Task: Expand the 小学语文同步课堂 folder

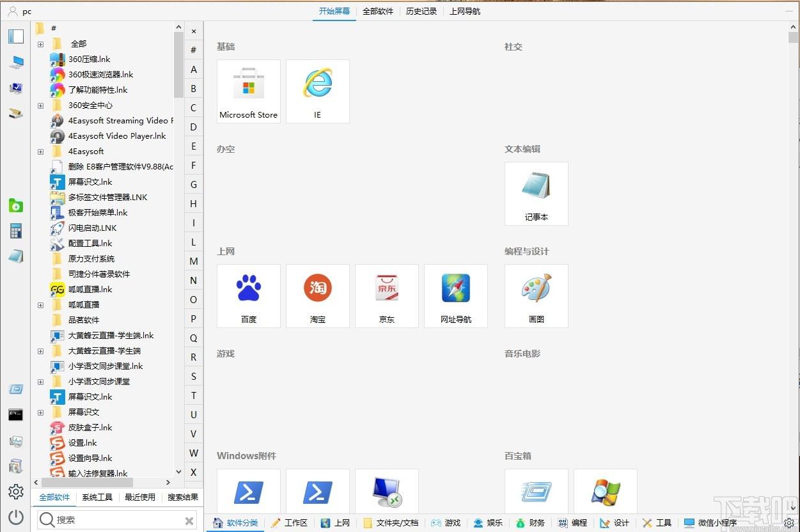Action: point(40,382)
